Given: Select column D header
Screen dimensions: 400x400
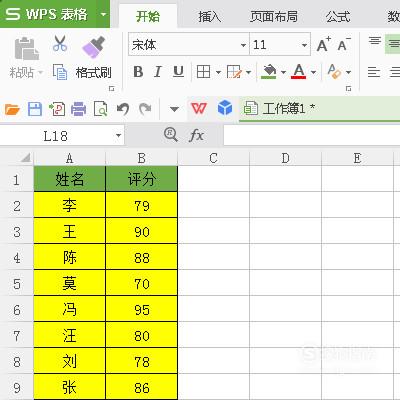Looking at the screenshot, I should click(x=285, y=158).
